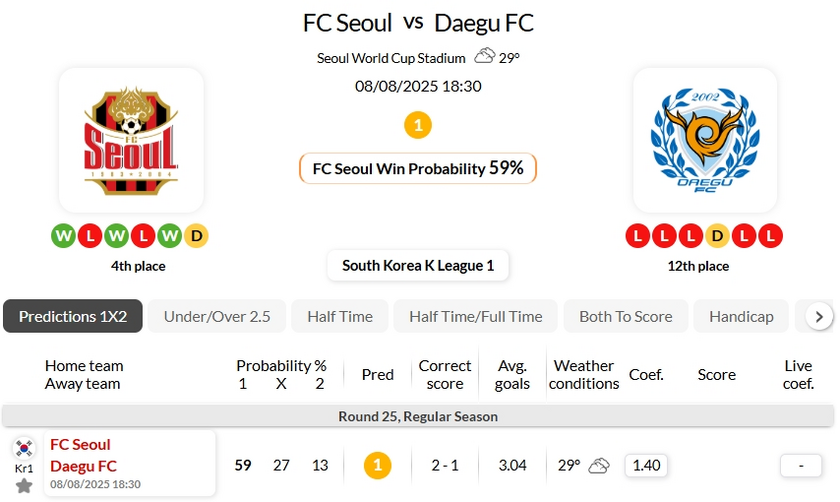This screenshot has height=502, width=840.
Task: Click the weather icon in the match row
Action: tap(599, 465)
